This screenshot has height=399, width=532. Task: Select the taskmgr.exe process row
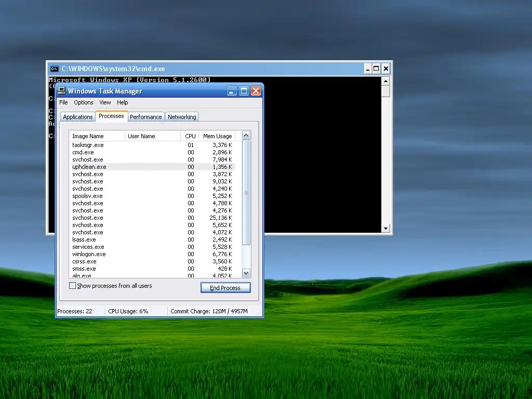pos(152,145)
